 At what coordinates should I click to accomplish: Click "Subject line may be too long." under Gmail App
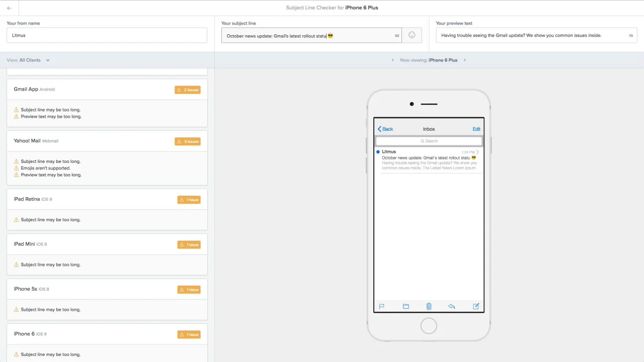(x=50, y=110)
